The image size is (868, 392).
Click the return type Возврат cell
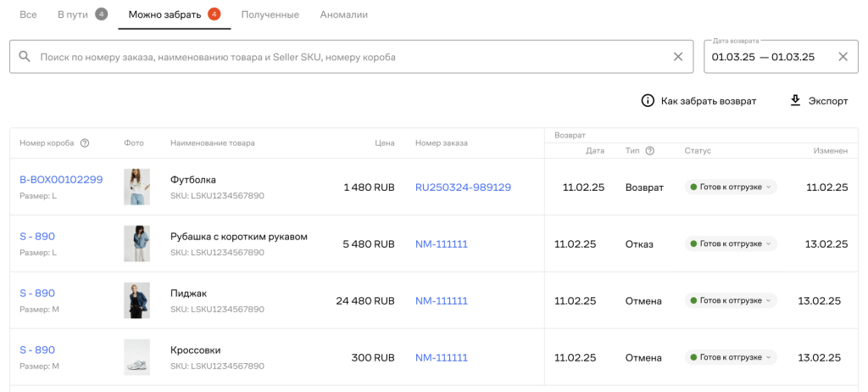click(x=644, y=188)
